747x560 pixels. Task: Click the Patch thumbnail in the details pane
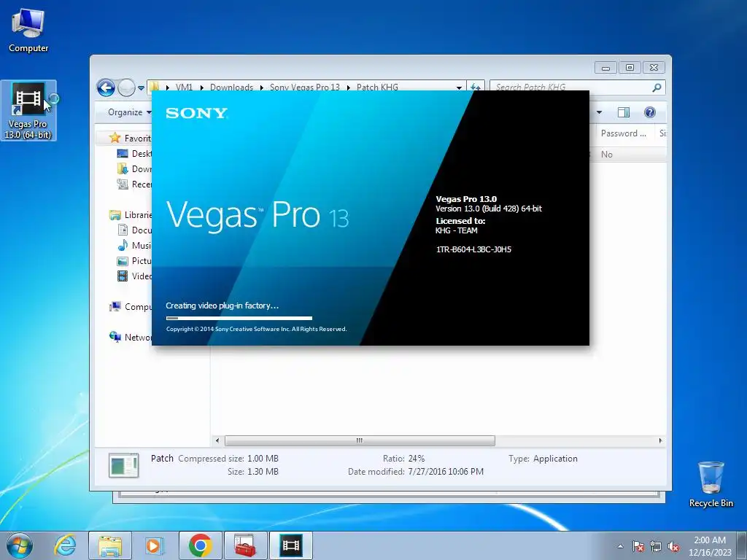pos(123,465)
